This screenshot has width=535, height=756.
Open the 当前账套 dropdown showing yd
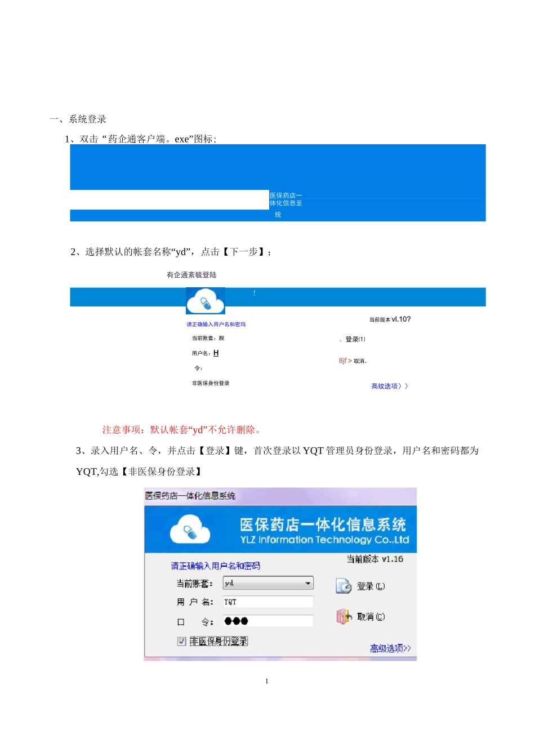tap(268, 583)
